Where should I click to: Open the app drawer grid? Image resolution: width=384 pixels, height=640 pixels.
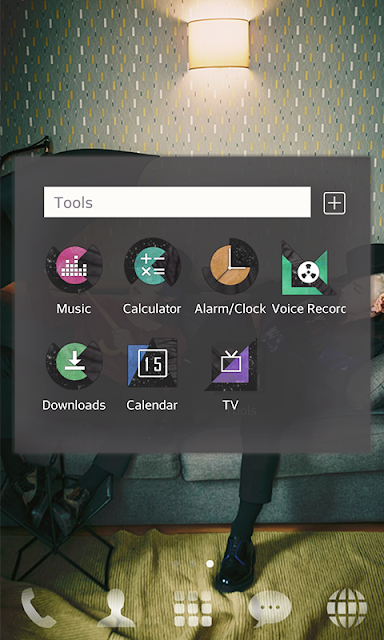pos(193,608)
